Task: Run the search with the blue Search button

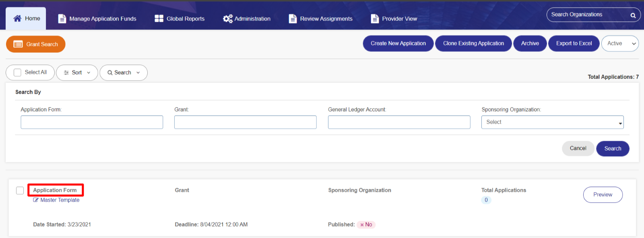Action: tap(613, 149)
